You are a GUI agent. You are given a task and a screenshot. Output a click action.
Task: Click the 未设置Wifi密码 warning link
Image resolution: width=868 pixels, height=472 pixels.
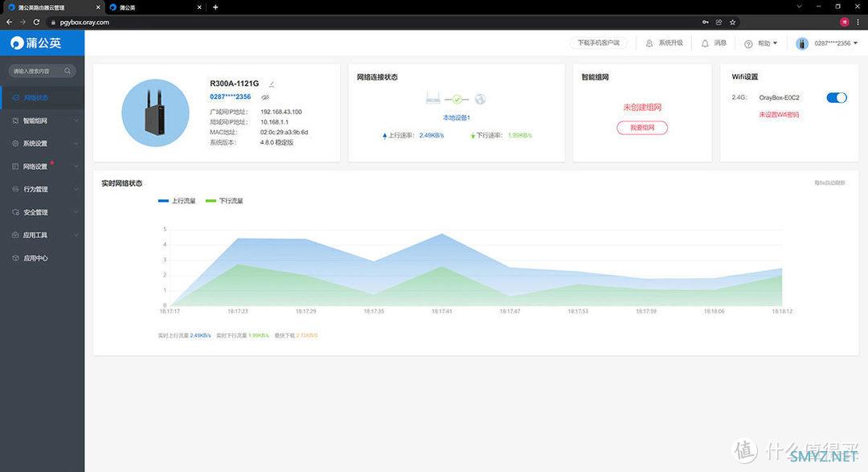779,115
